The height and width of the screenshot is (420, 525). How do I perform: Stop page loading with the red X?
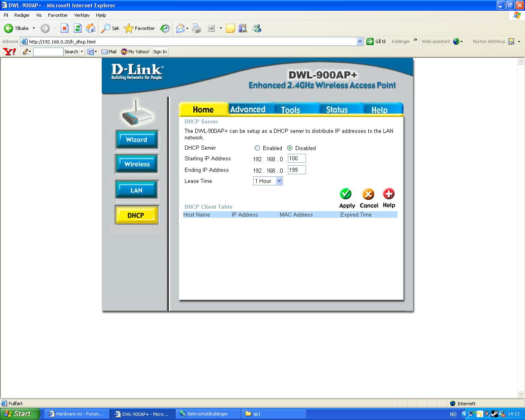(64, 28)
